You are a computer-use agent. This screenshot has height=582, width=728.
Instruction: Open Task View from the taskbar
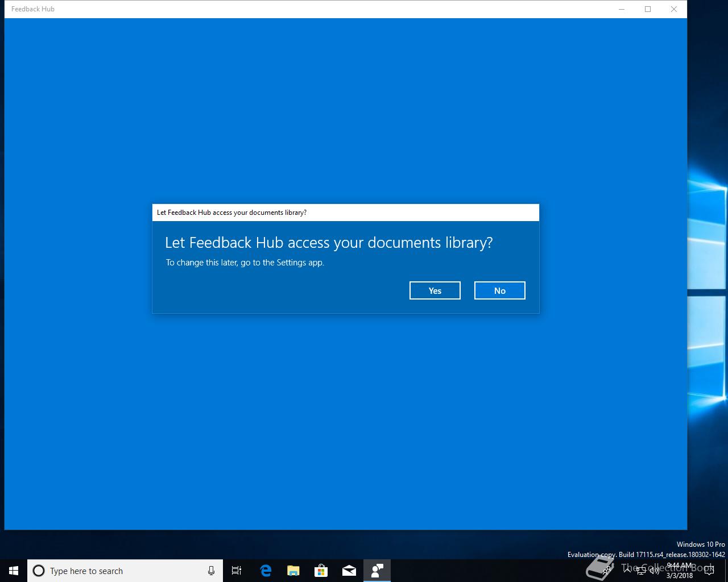tap(237, 571)
